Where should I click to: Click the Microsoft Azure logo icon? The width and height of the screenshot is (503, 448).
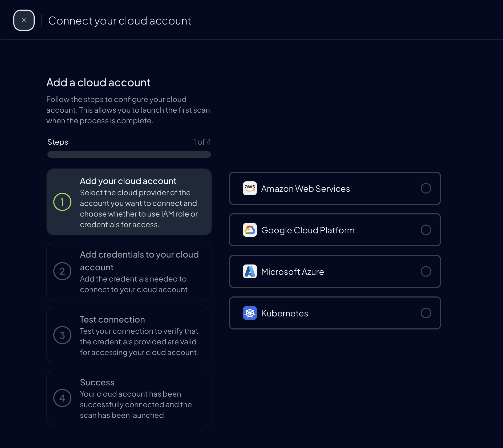pos(250,271)
